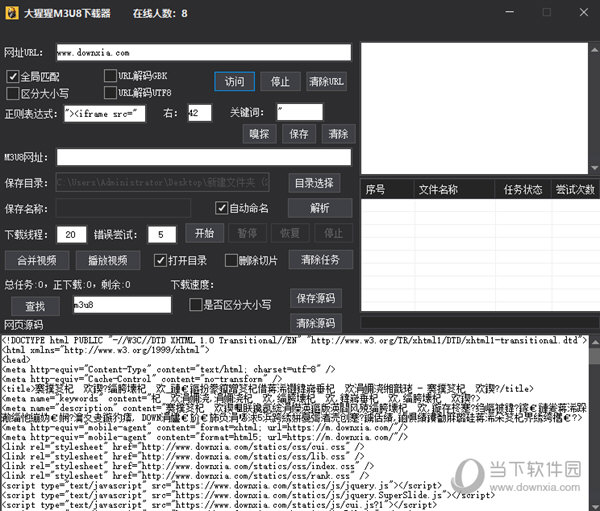
Task: Click the 序号 column header
Action: click(387, 189)
